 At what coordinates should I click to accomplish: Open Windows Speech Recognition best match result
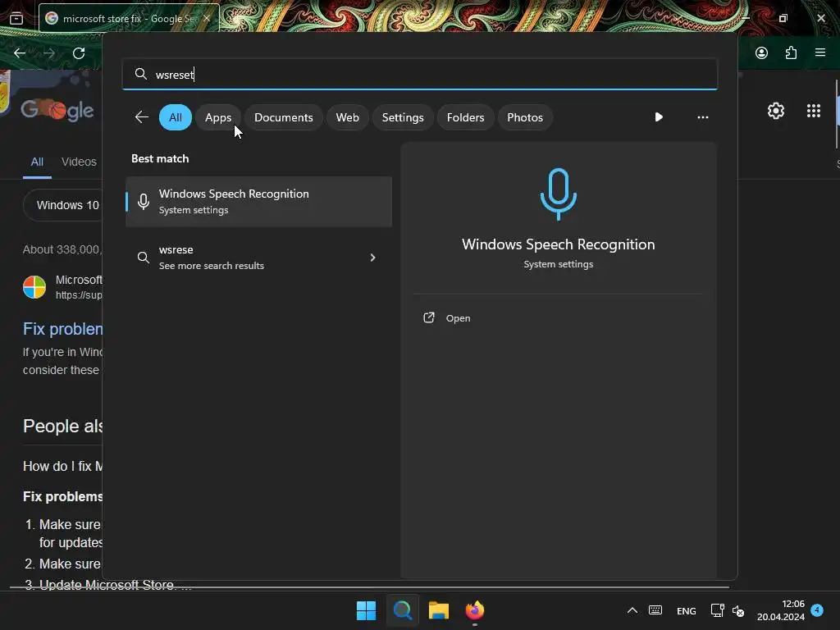[258, 202]
